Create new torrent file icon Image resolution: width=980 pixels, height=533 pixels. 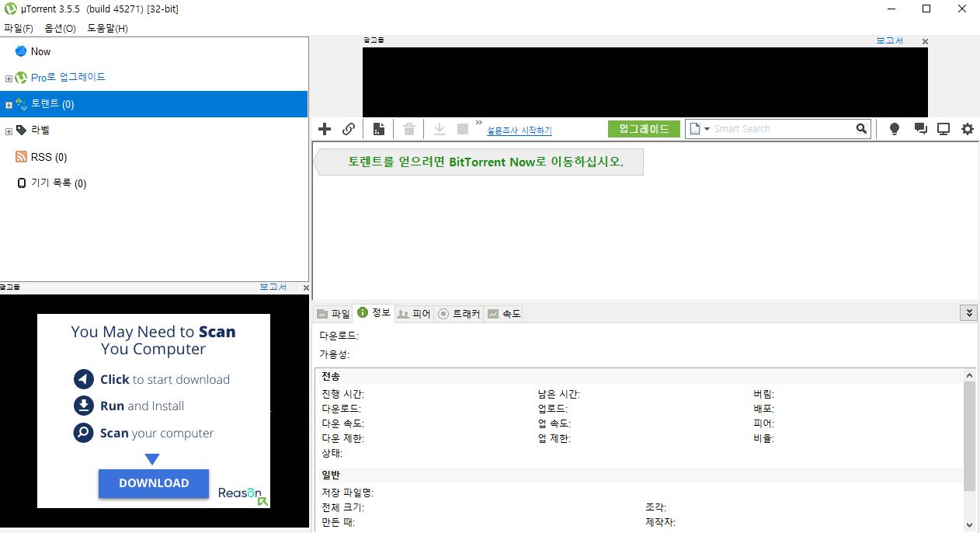379,129
